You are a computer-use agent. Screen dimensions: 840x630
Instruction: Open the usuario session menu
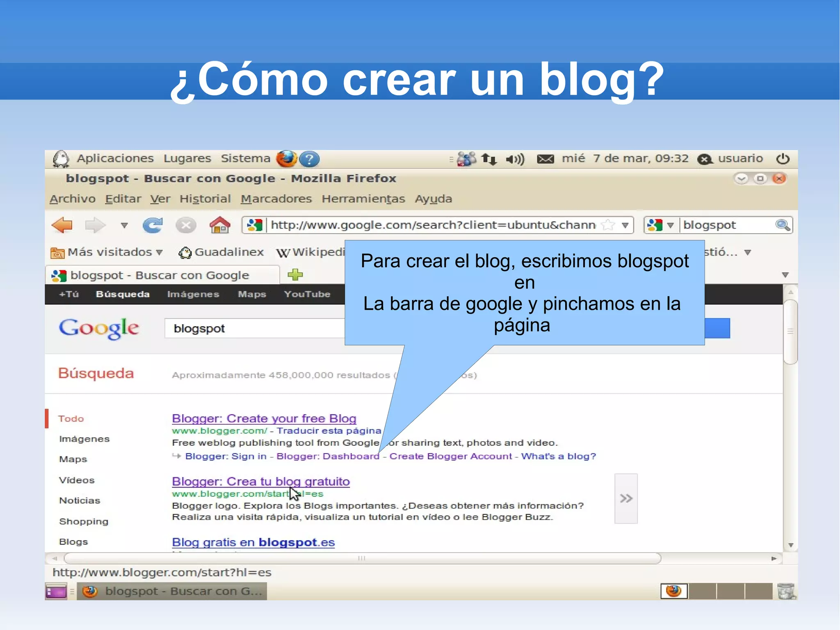tap(730, 158)
